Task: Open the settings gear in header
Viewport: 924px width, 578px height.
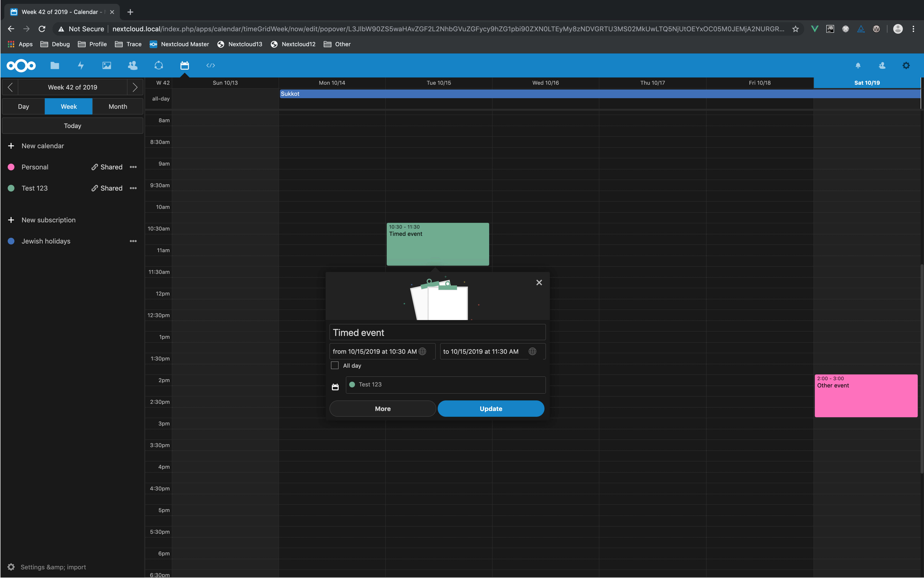Action: click(906, 65)
